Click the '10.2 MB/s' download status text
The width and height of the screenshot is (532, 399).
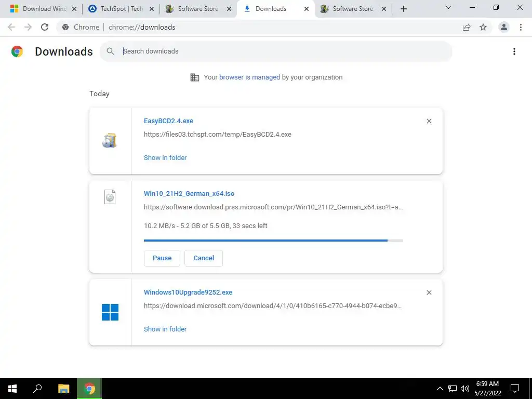click(205, 225)
